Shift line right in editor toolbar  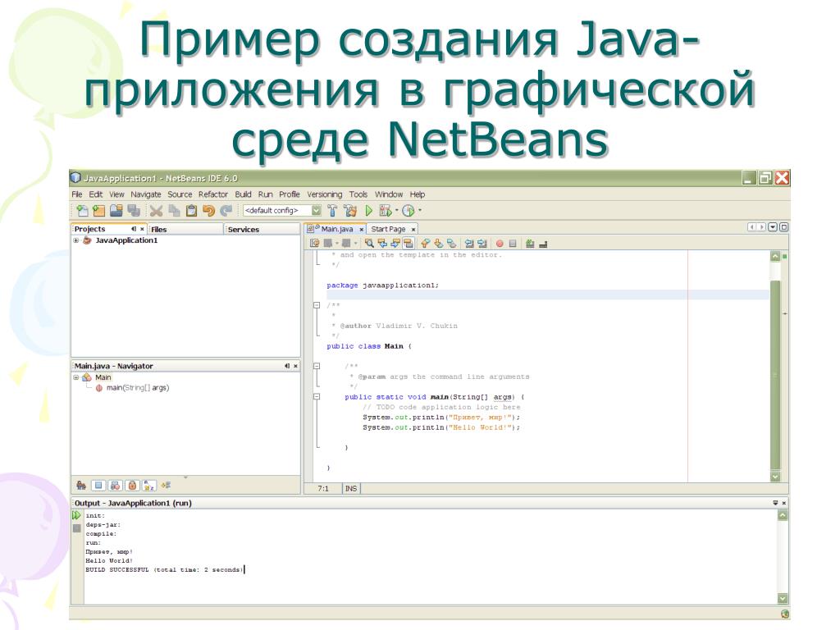point(482,243)
